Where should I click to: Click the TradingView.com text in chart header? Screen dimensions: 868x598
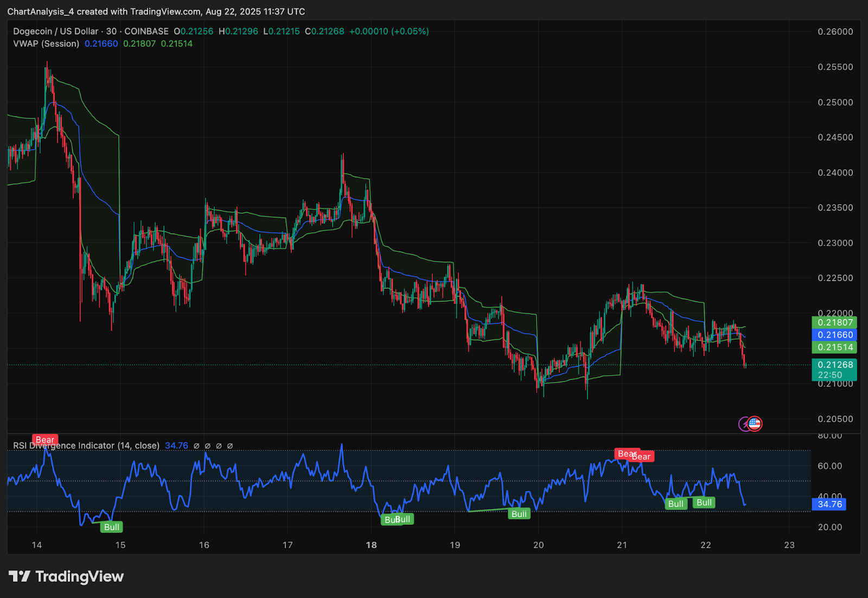coord(165,11)
